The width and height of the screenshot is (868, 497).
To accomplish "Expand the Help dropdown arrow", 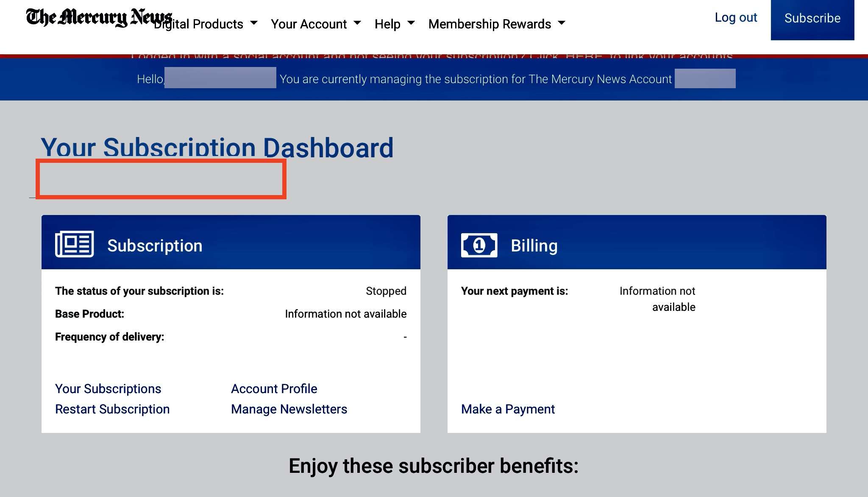I will click(x=411, y=23).
